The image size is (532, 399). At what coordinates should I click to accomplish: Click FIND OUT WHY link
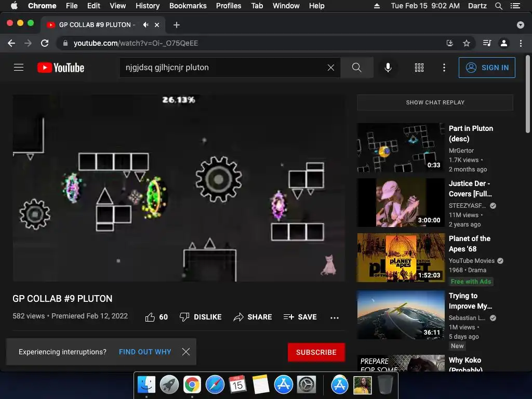coord(145,352)
